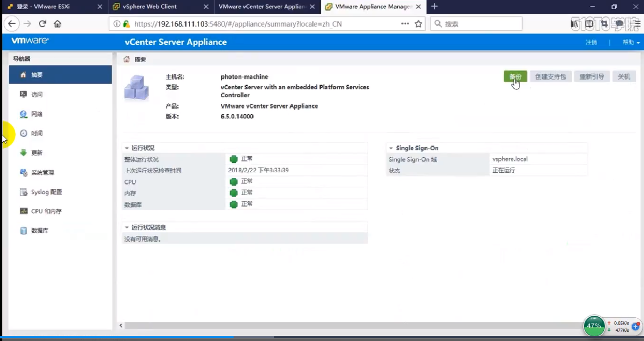Click the horizontal scrollbar left arrow

coord(121,325)
